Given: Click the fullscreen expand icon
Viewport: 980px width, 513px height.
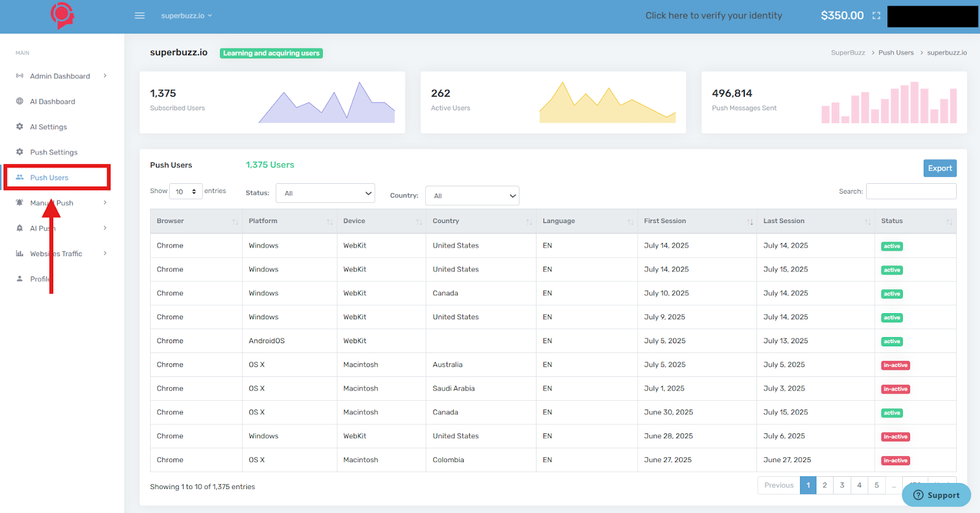Looking at the screenshot, I should click(x=876, y=15).
